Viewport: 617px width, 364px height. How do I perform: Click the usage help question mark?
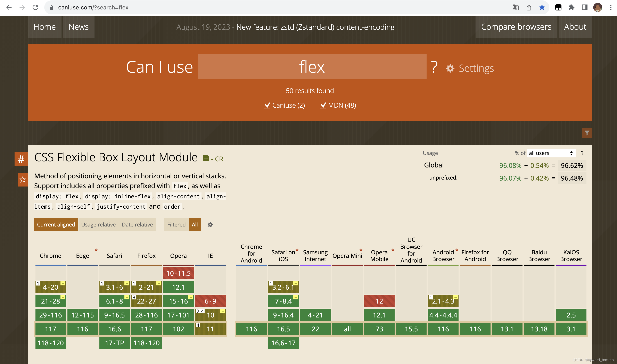(x=582, y=153)
